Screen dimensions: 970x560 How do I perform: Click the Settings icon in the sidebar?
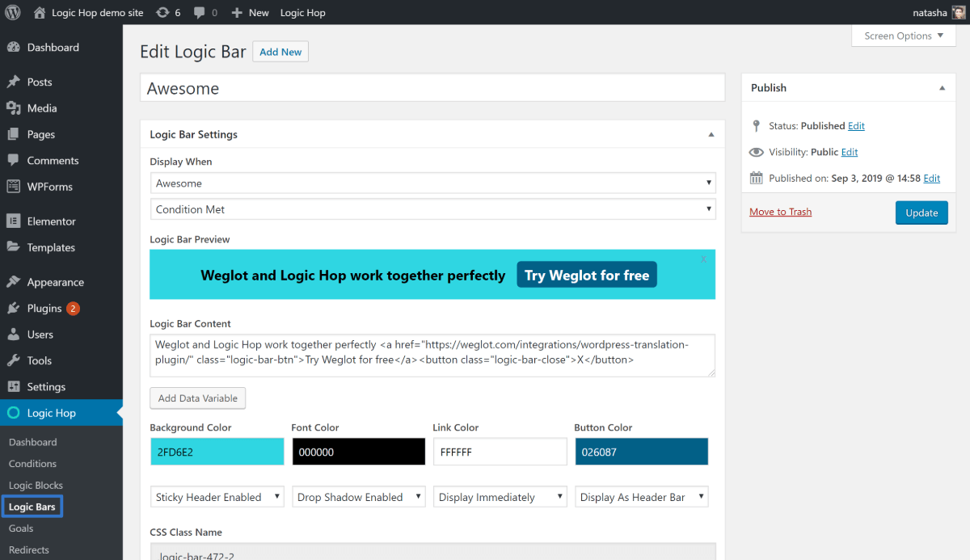pos(14,386)
